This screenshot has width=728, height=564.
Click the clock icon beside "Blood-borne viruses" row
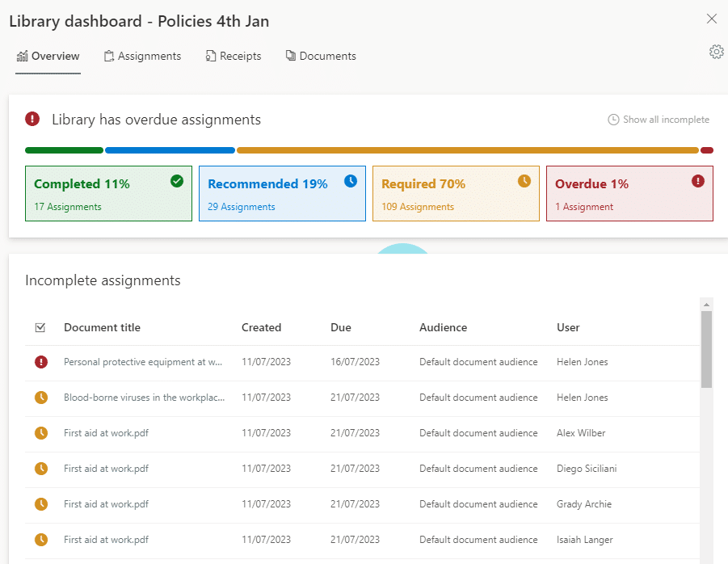tap(40, 397)
